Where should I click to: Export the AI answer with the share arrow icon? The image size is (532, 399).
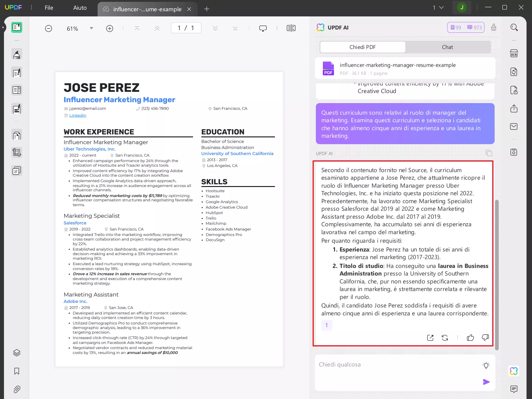[430, 338]
